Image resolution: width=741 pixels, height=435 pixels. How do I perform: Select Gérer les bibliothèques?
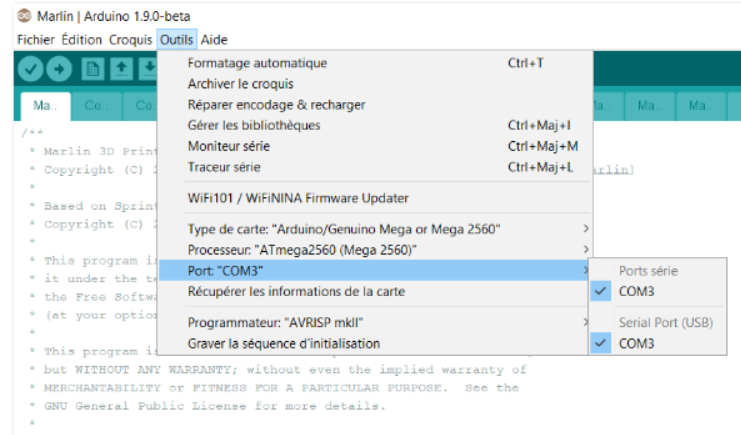(253, 125)
